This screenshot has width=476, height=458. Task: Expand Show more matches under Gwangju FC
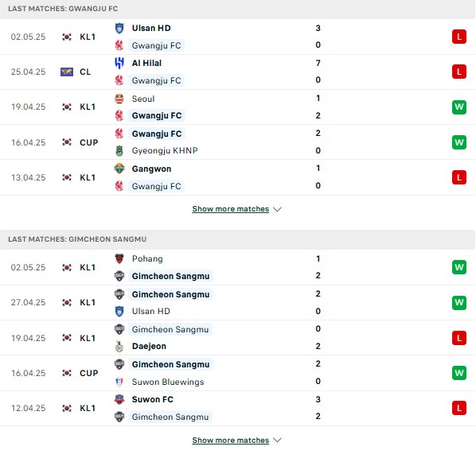click(231, 209)
